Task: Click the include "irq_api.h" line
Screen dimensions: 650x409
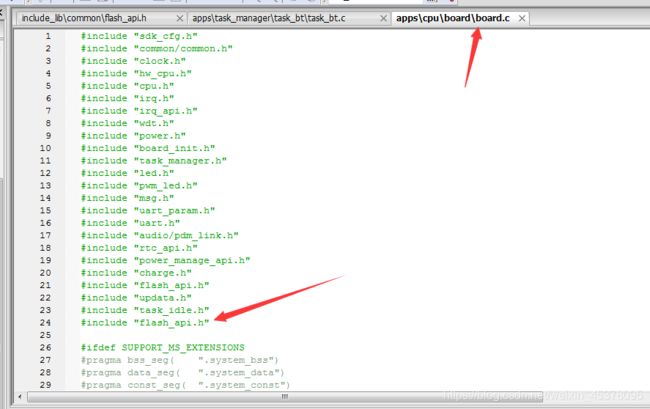Action: click(139, 111)
